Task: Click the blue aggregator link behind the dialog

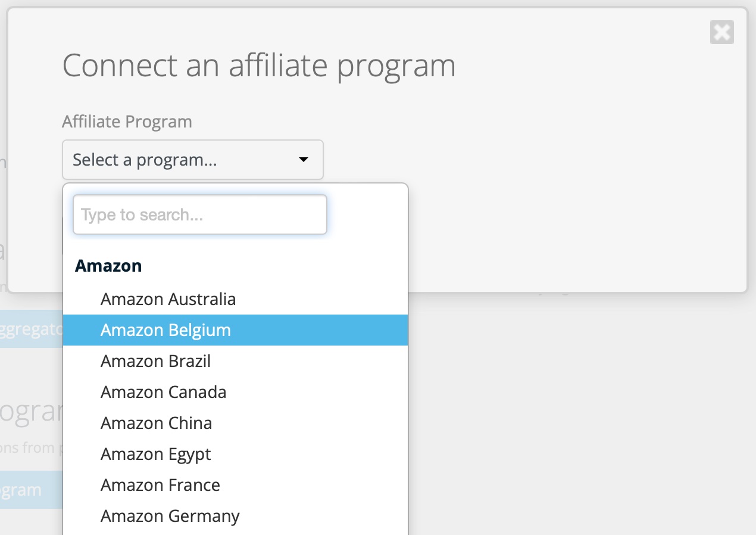Action: click(30, 329)
